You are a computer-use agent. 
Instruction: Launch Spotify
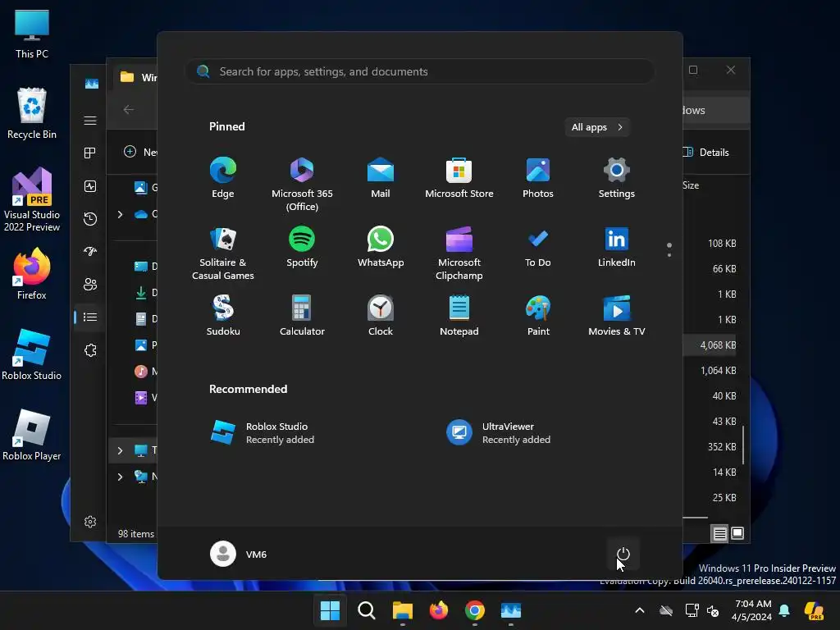302,247
